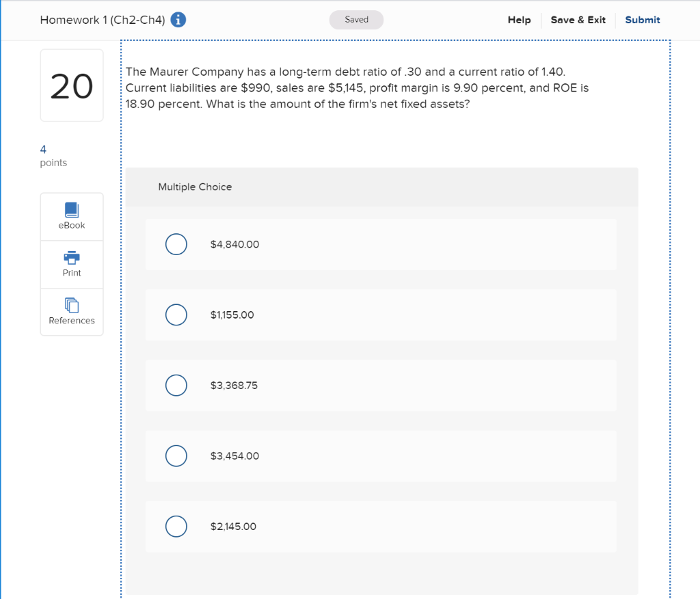Screen dimensions: 700x599
Task: Click the Submit link
Action: (642, 20)
